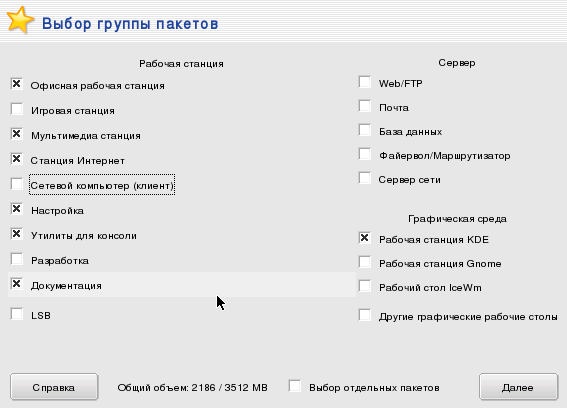Enable Выбор отдельных пакетов checkbox
The width and height of the screenshot is (567, 408).
295,386
